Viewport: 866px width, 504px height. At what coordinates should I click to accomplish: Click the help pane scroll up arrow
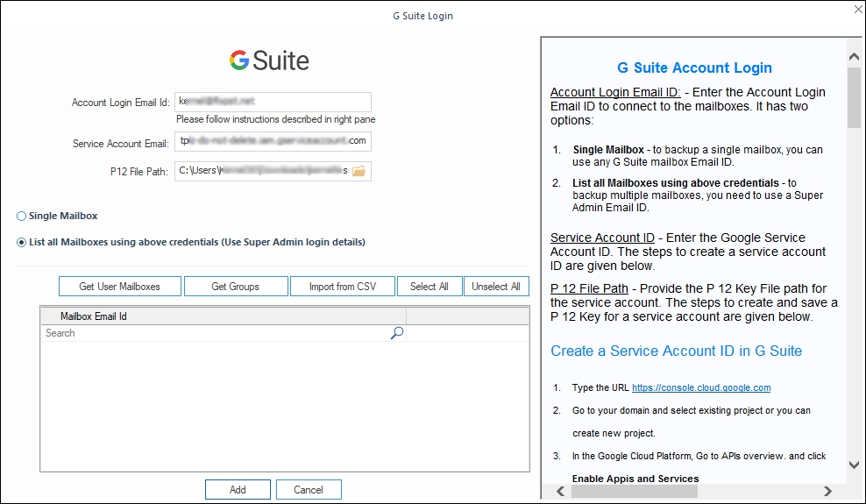pyautogui.click(x=854, y=56)
